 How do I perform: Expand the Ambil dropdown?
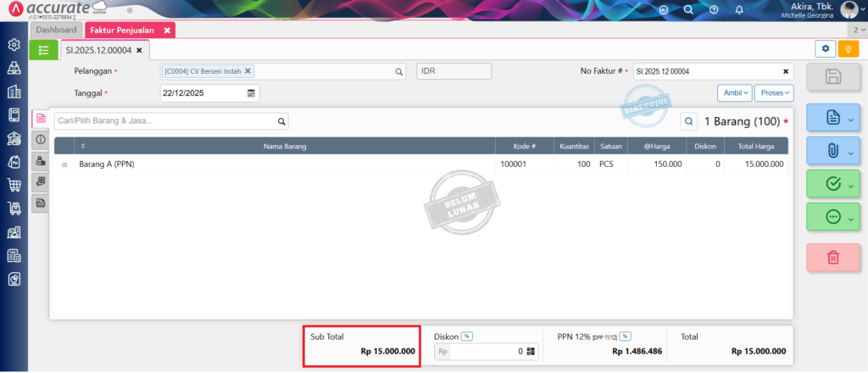pyautogui.click(x=734, y=92)
